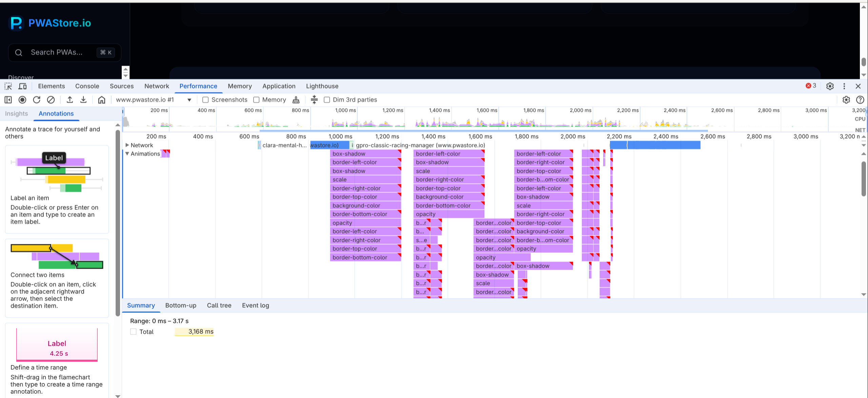The image size is (868, 398).
Task: Enable the Memory checkbox in the toolbar
Action: 256,100
